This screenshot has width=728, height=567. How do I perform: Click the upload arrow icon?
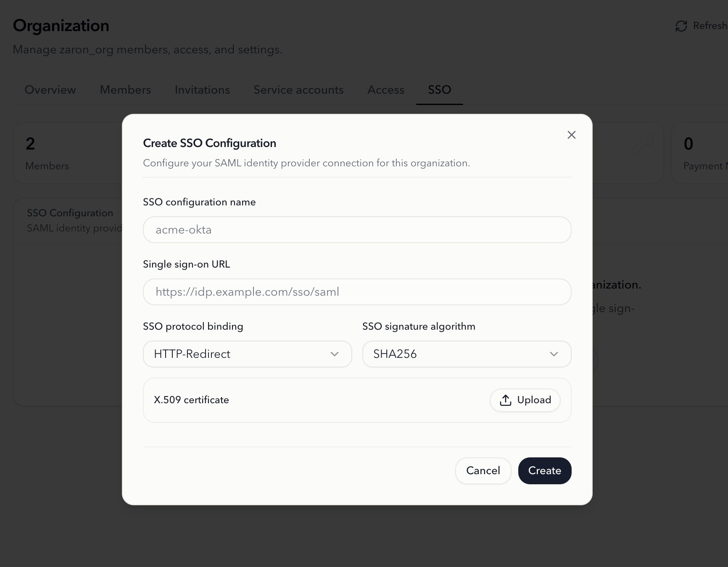(506, 400)
